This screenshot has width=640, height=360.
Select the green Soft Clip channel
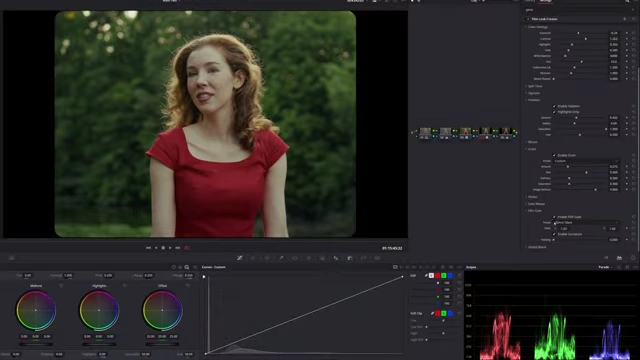point(444,313)
